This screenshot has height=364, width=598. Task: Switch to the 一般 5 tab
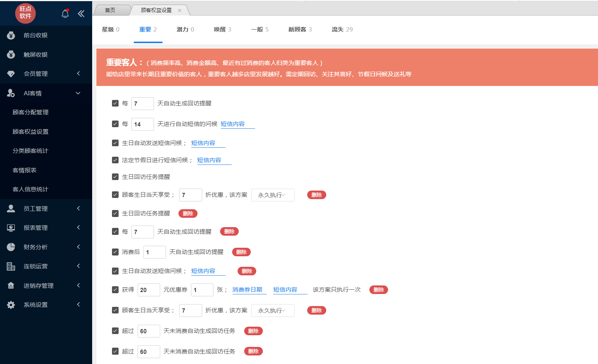click(x=260, y=30)
